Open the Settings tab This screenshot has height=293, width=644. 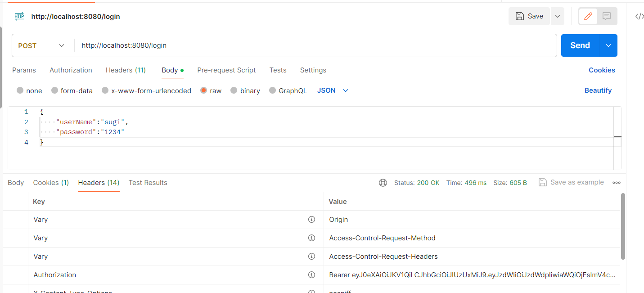pyautogui.click(x=313, y=70)
